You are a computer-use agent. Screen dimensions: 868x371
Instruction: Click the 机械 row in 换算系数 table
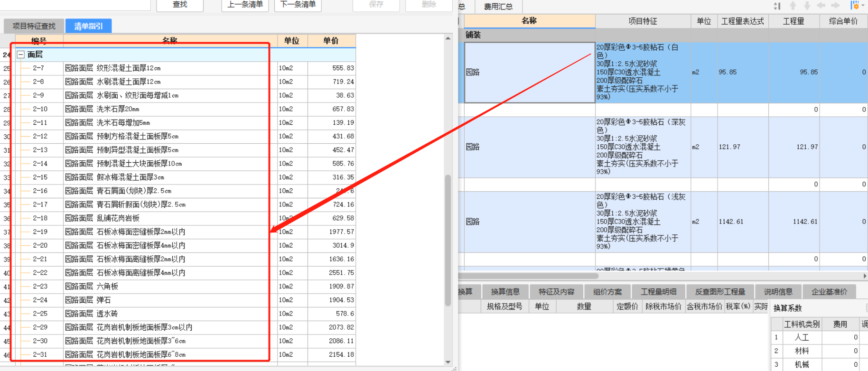pos(819,365)
